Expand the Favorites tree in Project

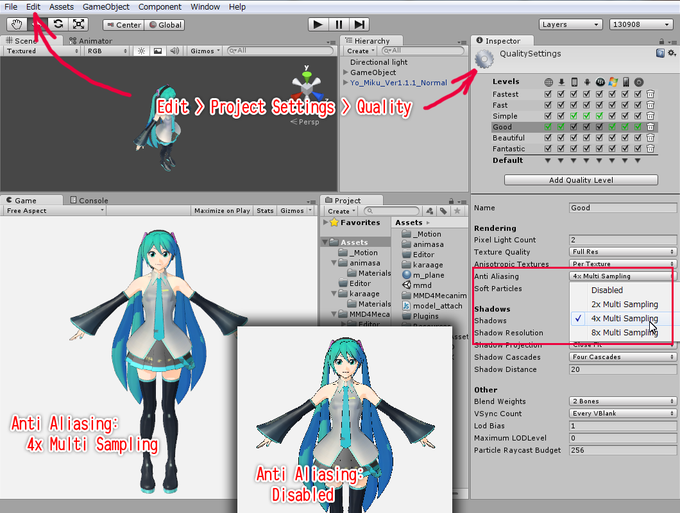(x=326, y=222)
